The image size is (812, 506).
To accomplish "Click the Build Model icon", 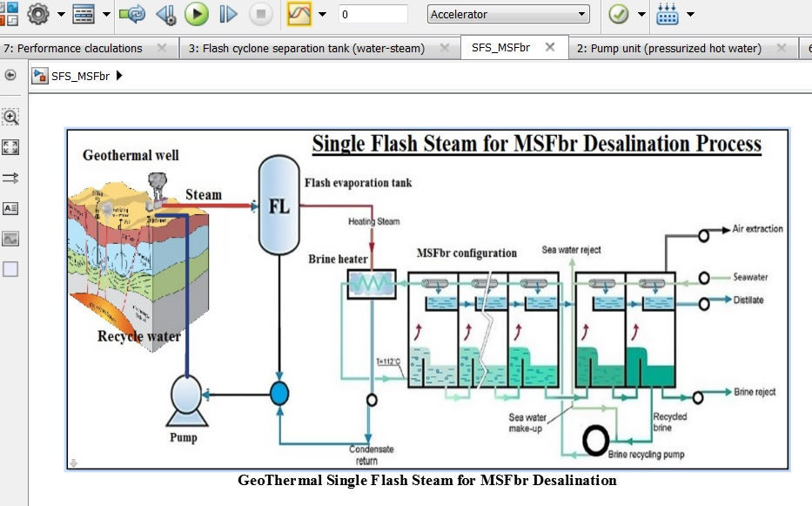I will pos(667,14).
